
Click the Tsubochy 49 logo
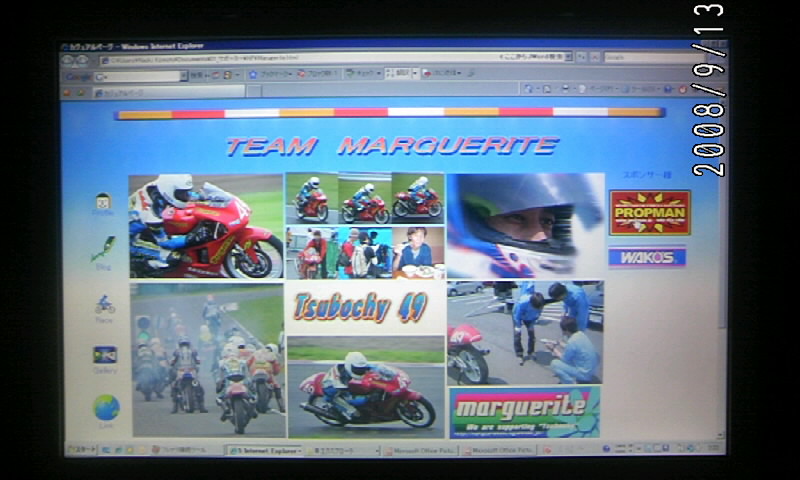(361, 307)
